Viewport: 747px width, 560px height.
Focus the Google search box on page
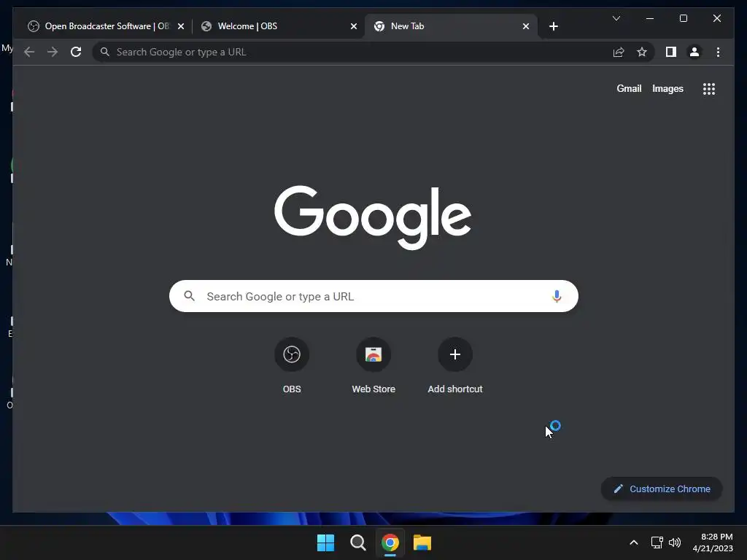coord(373,296)
